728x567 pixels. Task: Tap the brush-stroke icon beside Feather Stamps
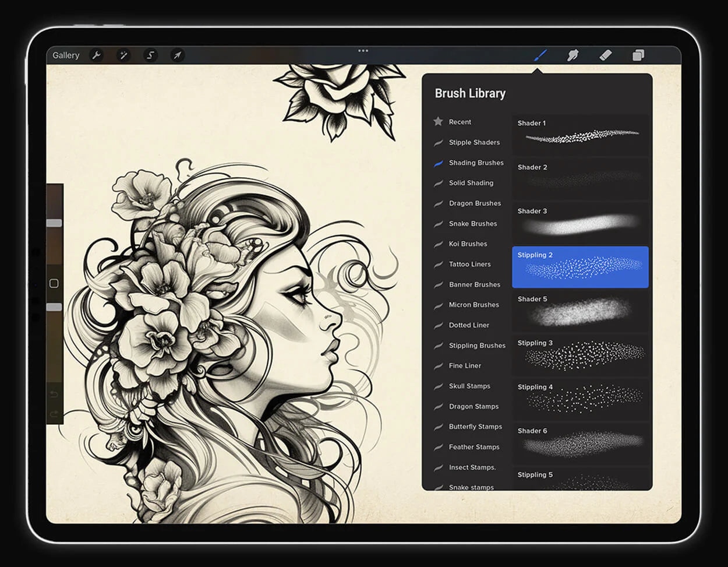(438, 448)
